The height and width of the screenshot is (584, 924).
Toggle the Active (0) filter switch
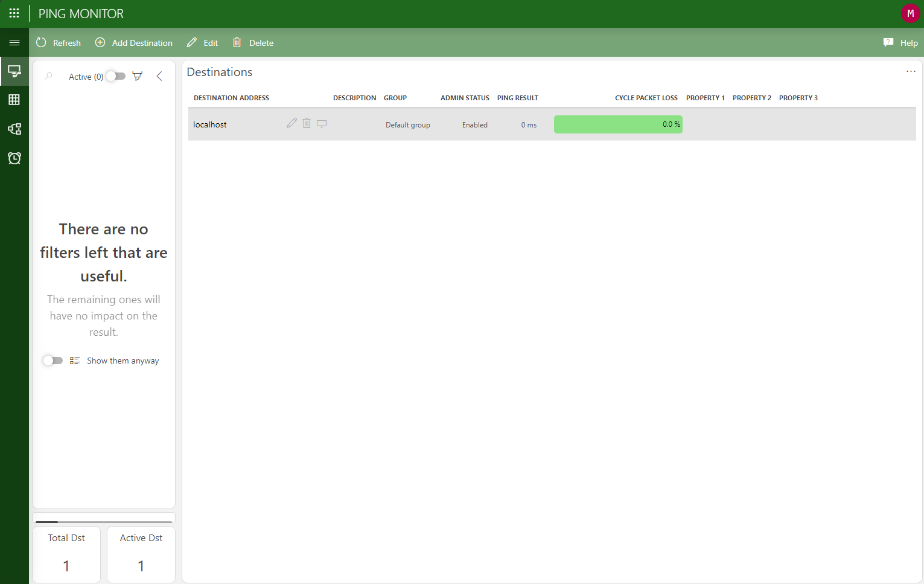(x=115, y=76)
